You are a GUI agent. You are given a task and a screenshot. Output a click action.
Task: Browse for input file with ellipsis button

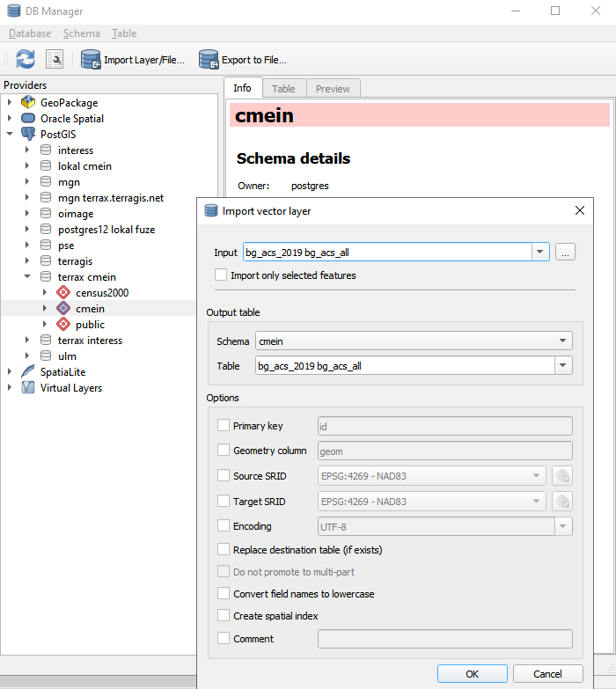tap(565, 253)
